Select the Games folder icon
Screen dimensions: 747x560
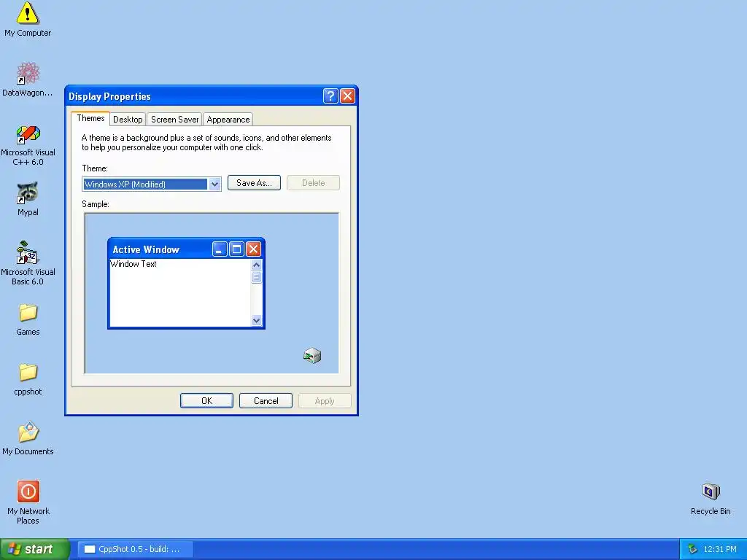pos(28,319)
